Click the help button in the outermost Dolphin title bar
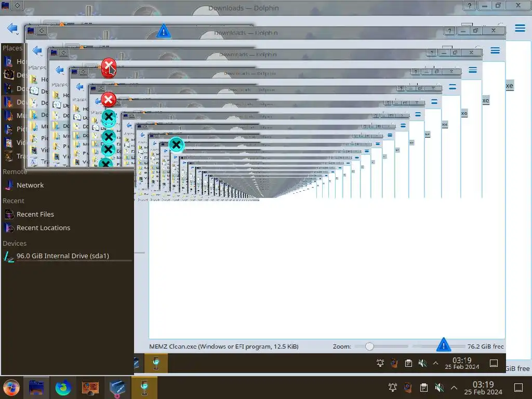The height and width of the screenshot is (399, 532). click(469, 5)
